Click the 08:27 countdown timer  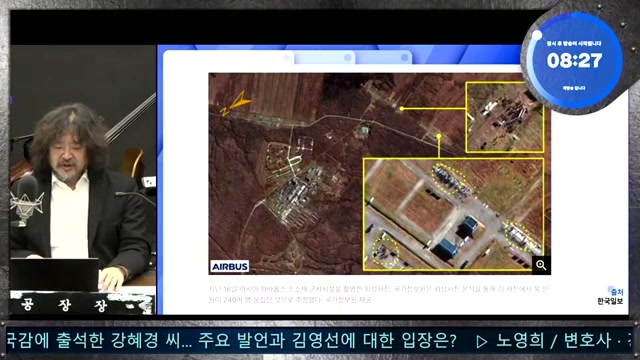pos(574,61)
